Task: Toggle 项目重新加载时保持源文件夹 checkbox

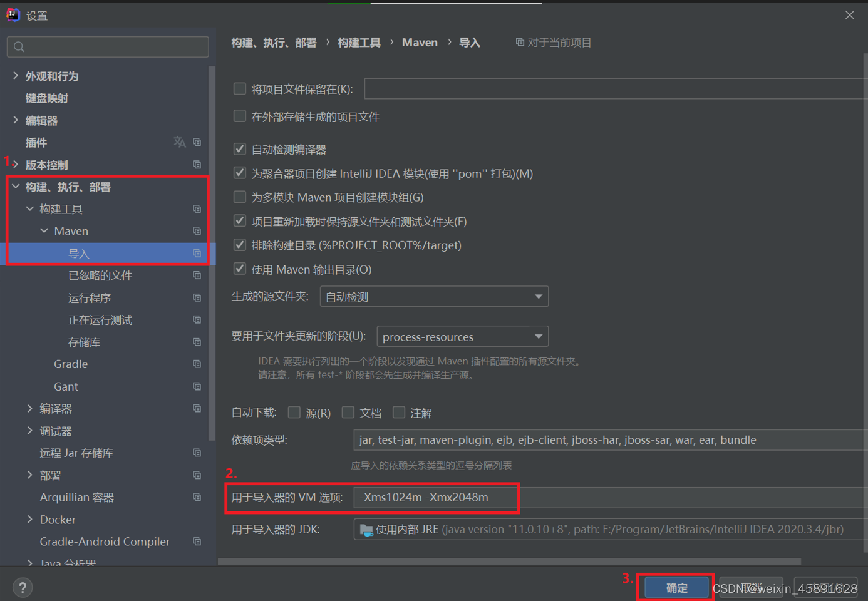Action: point(239,221)
